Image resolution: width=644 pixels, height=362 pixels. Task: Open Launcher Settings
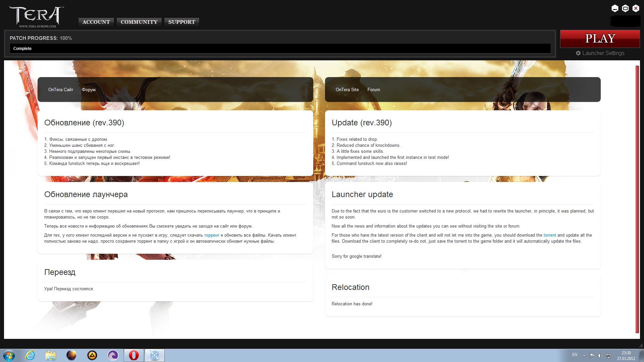pos(600,53)
